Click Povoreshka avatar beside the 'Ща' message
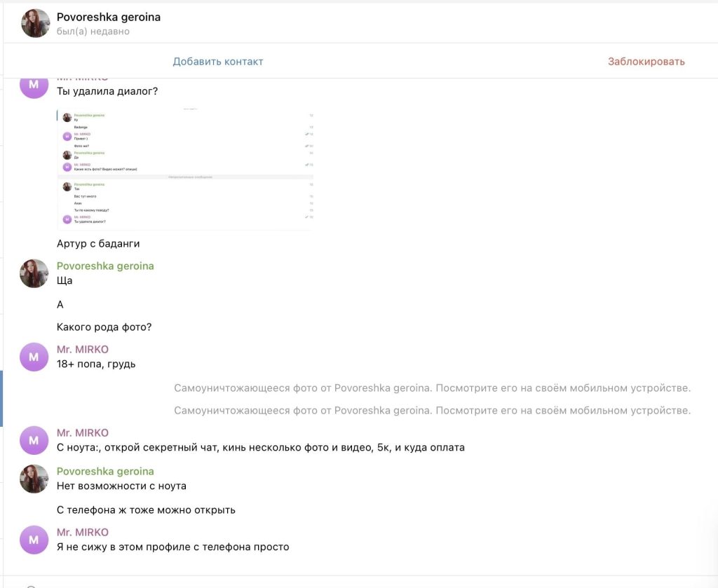The height and width of the screenshot is (588, 718). (34, 273)
